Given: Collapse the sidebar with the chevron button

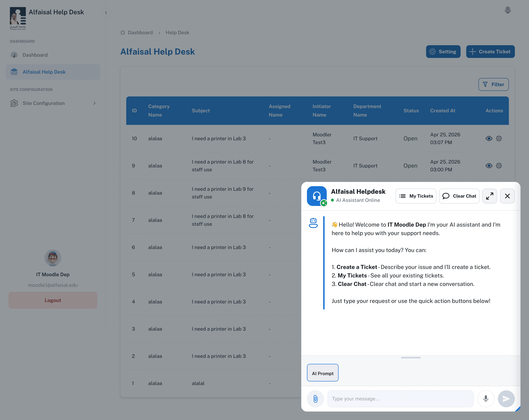Looking at the screenshot, I should point(106,13).
